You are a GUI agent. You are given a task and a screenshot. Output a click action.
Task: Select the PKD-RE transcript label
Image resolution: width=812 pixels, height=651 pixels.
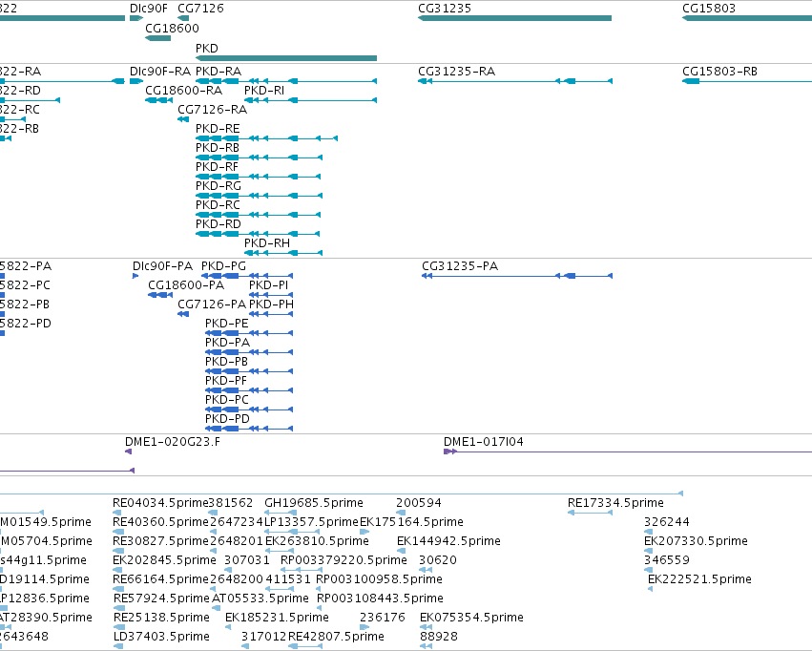click(218, 129)
